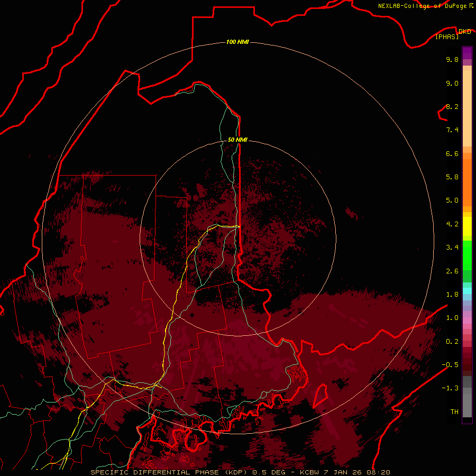Click the 9.0 value on color scale
476x476 pixels.
452,83
